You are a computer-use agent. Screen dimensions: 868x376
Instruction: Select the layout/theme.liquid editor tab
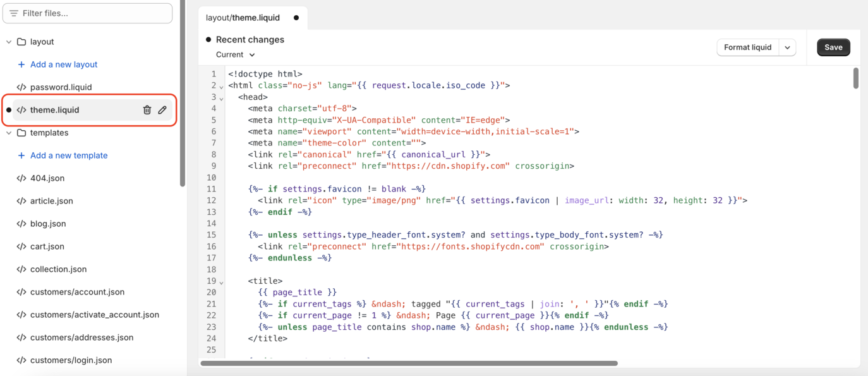coord(243,18)
